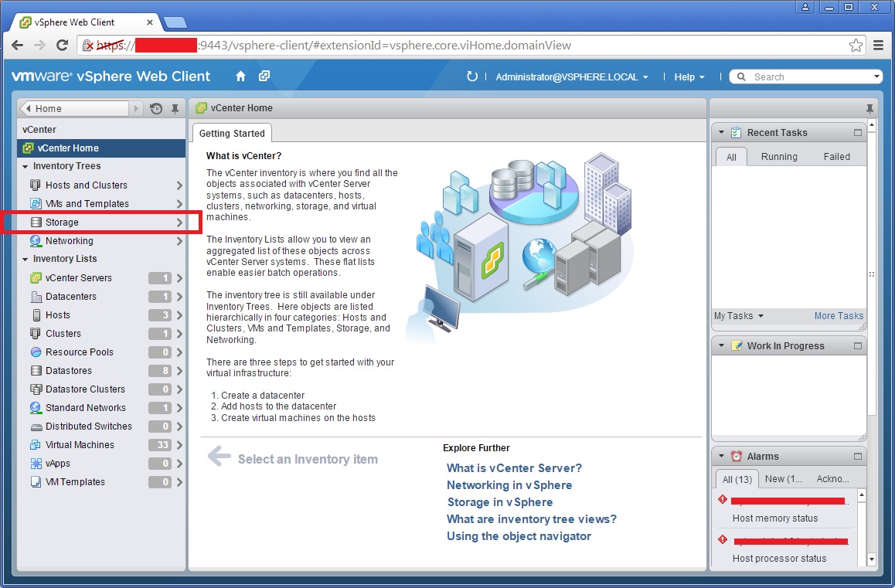This screenshot has height=588, width=895.
Task: Click the right sidebar scroll up arrow
Action: 872,124
